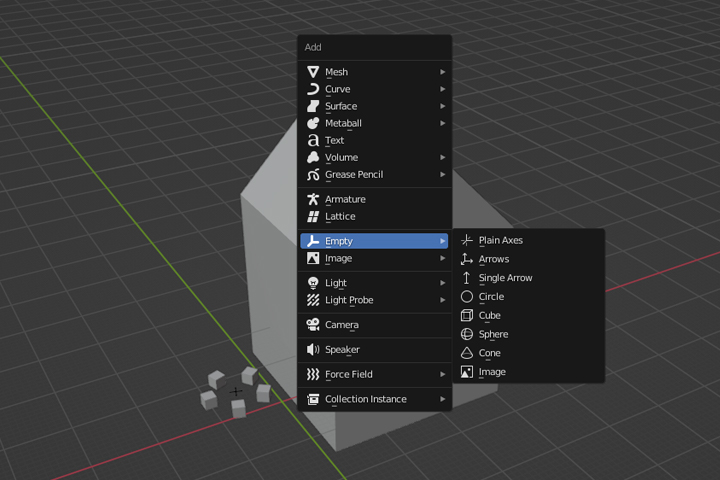Click the Armature figure icon
The image size is (720, 480).
click(313, 199)
